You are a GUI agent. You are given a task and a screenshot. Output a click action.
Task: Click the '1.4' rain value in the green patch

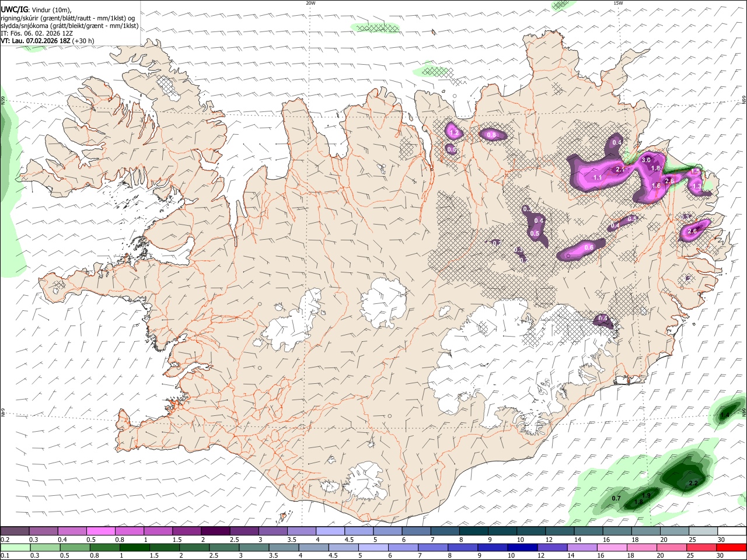tap(725, 415)
